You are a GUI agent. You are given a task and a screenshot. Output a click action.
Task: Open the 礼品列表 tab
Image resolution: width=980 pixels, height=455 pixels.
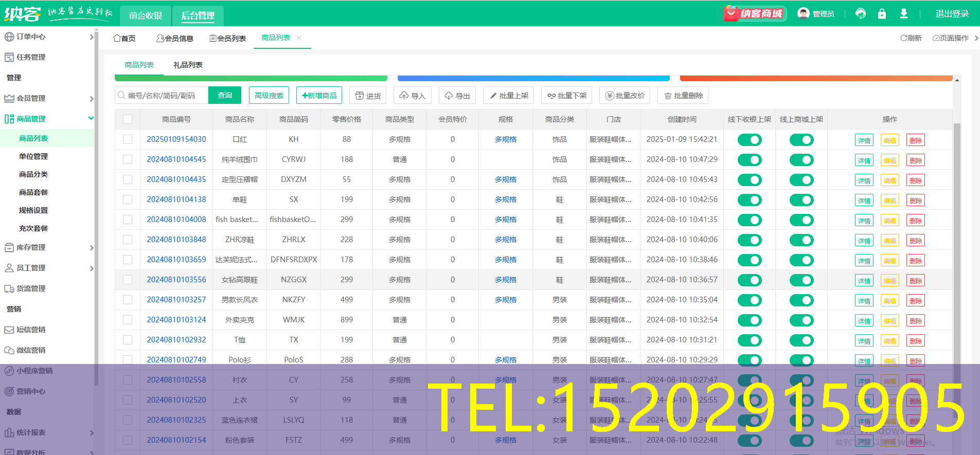(x=188, y=65)
